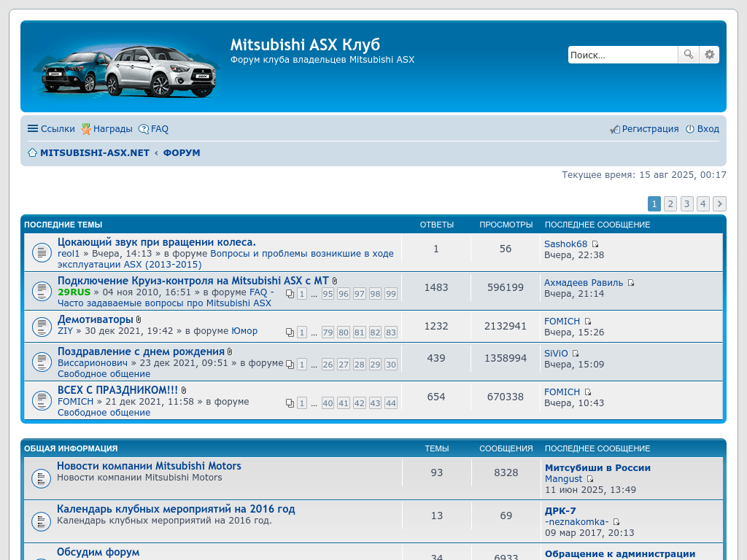This screenshot has width=747, height=560.
Task: Open author reol1 profile
Action: coord(69,254)
